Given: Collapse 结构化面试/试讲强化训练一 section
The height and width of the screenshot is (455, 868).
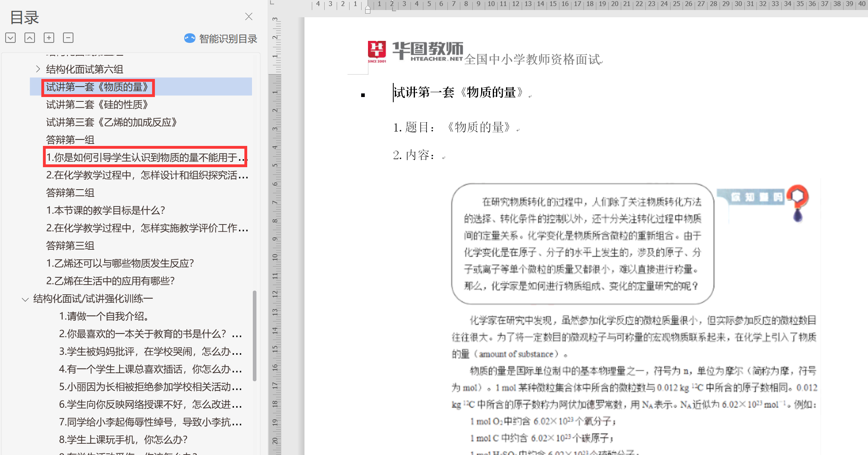Looking at the screenshot, I should pos(25,299).
